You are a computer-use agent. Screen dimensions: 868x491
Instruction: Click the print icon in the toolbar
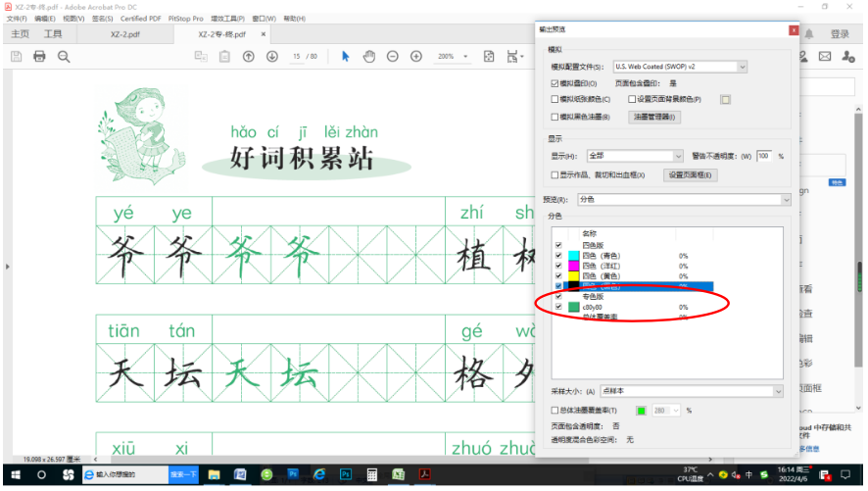click(40, 57)
